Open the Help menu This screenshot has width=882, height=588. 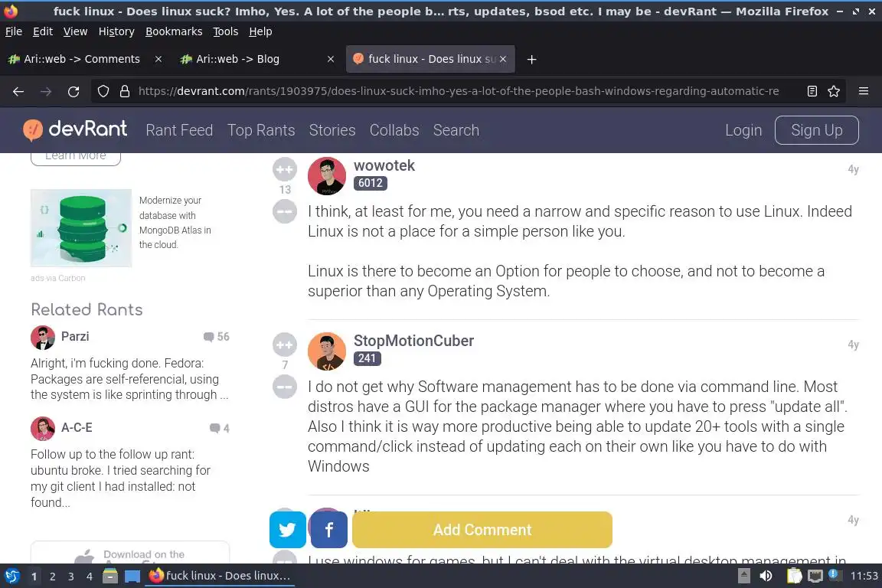pos(260,31)
